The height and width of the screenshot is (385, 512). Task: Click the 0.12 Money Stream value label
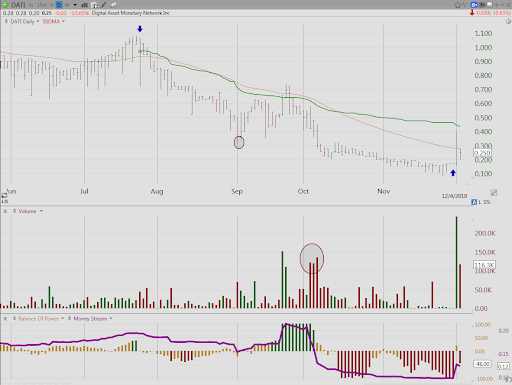pos(503,367)
